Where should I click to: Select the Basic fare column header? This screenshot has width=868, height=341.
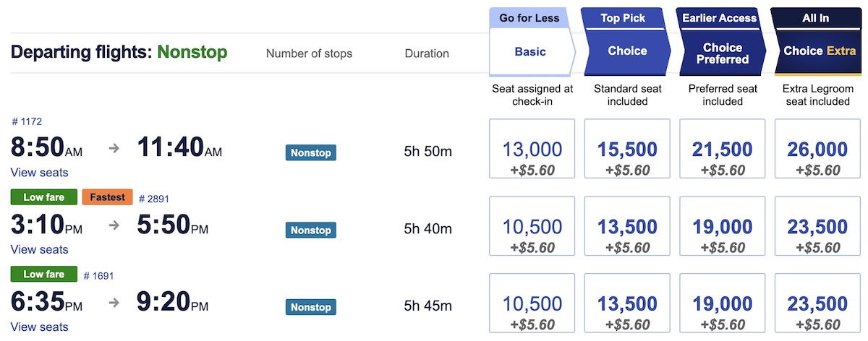530,52
